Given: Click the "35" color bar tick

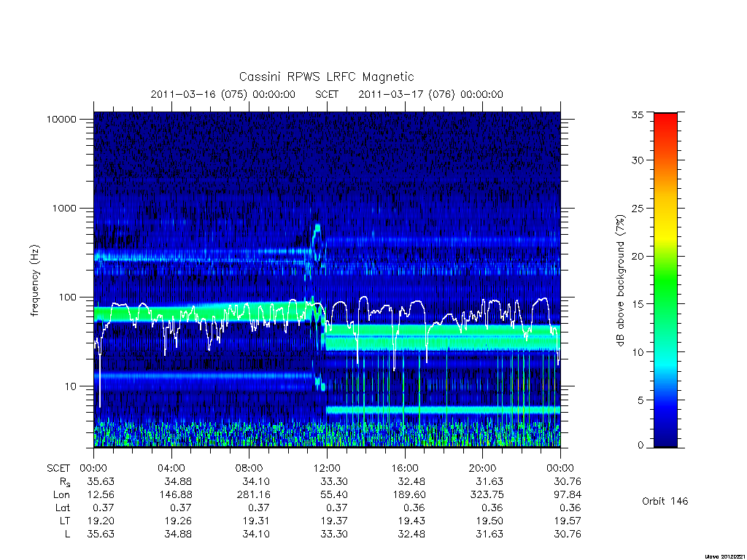Looking at the screenshot, I should 638,114.
